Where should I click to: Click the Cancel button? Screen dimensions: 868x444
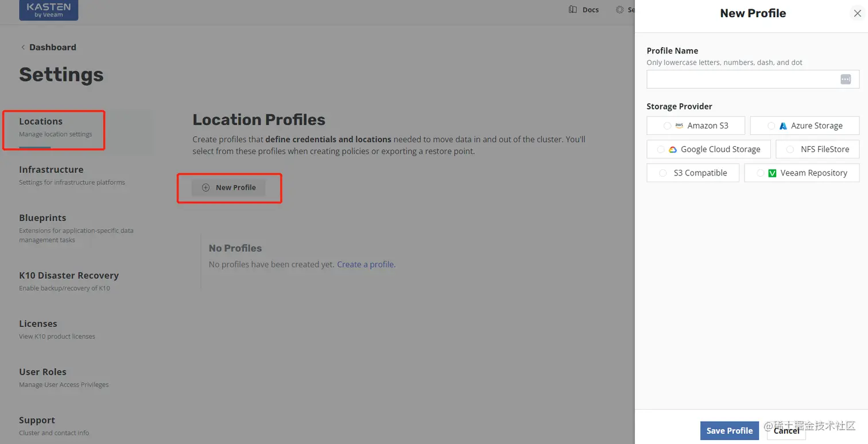coord(786,431)
